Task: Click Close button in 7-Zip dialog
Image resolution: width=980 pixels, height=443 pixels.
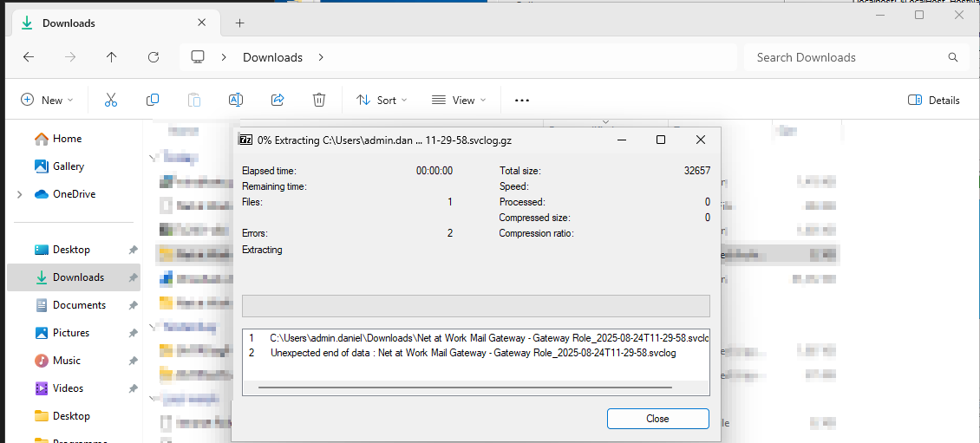Action: (657, 419)
